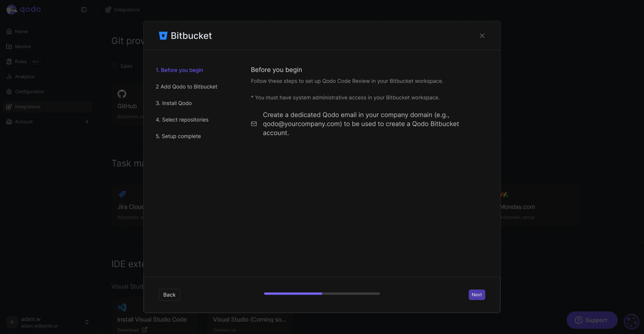Open the Integrations section

coord(48,107)
